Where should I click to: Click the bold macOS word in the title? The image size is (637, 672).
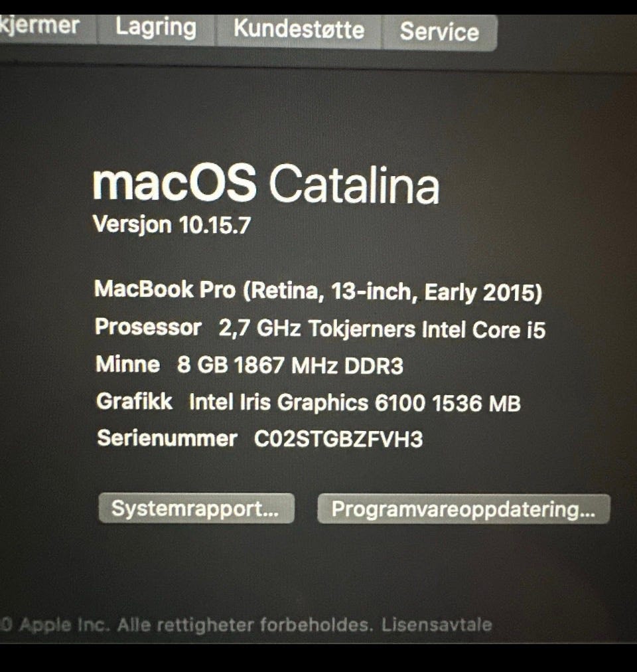[175, 183]
